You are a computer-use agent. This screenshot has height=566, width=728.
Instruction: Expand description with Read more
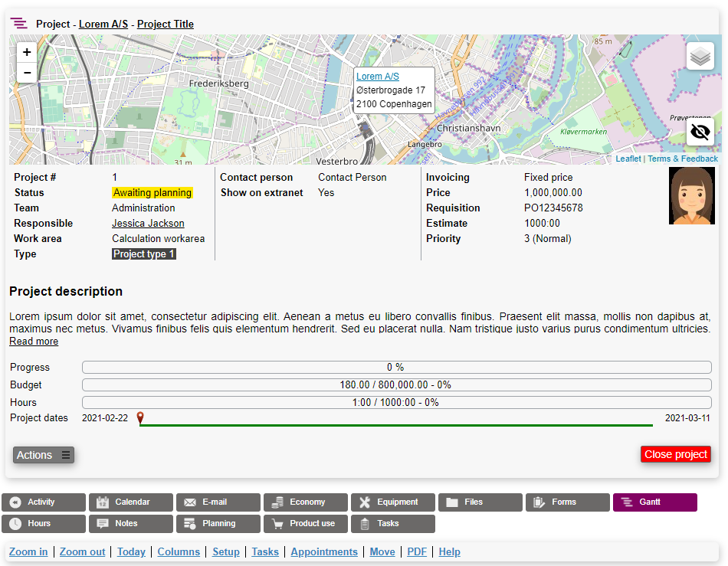click(x=34, y=342)
